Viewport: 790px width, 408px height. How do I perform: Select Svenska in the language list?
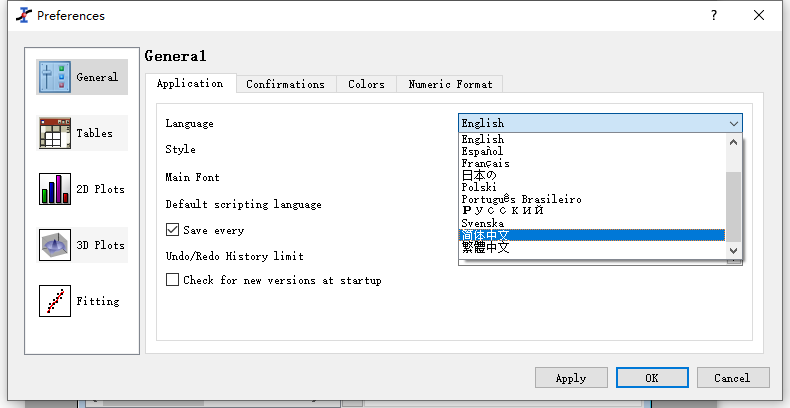482,223
